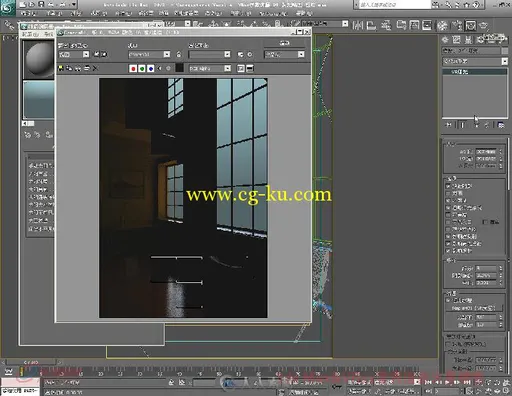The height and width of the screenshot is (396, 512).
Task: Click Play Animation button
Action: pyautogui.click(x=448, y=382)
